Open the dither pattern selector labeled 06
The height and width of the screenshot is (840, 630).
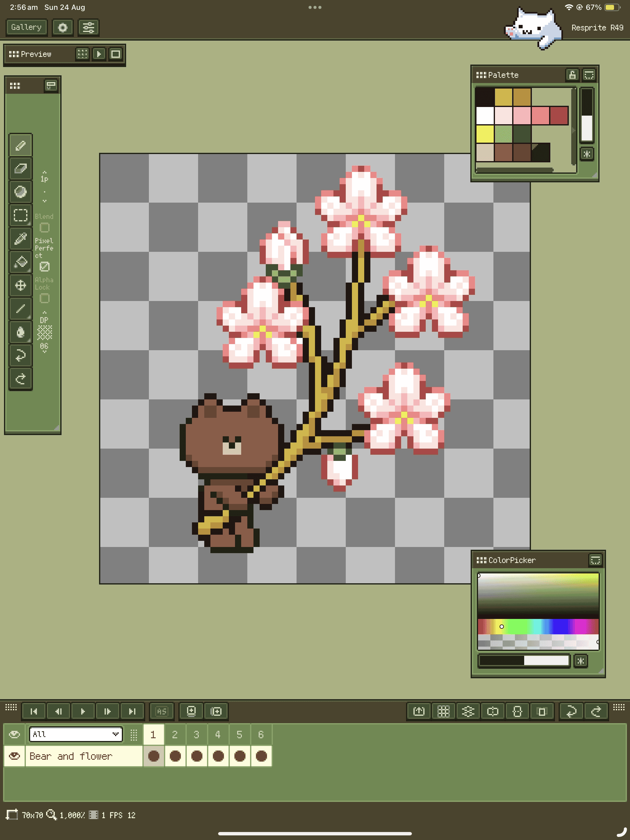click(44, 333)
